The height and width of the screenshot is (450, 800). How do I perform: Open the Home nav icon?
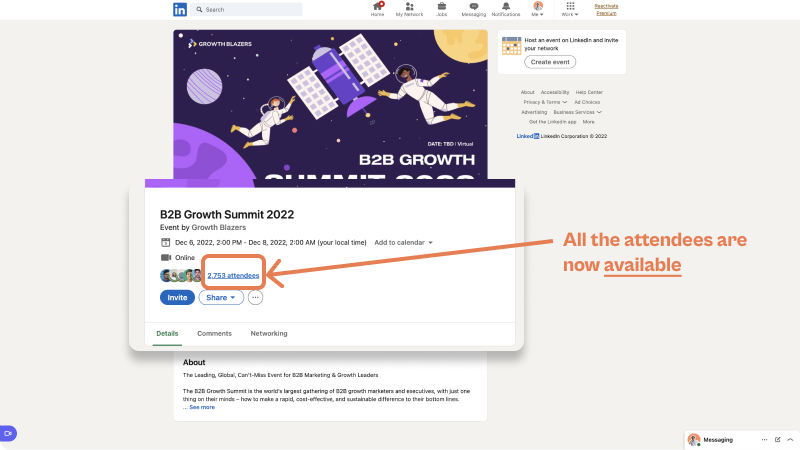click(378, 9)
